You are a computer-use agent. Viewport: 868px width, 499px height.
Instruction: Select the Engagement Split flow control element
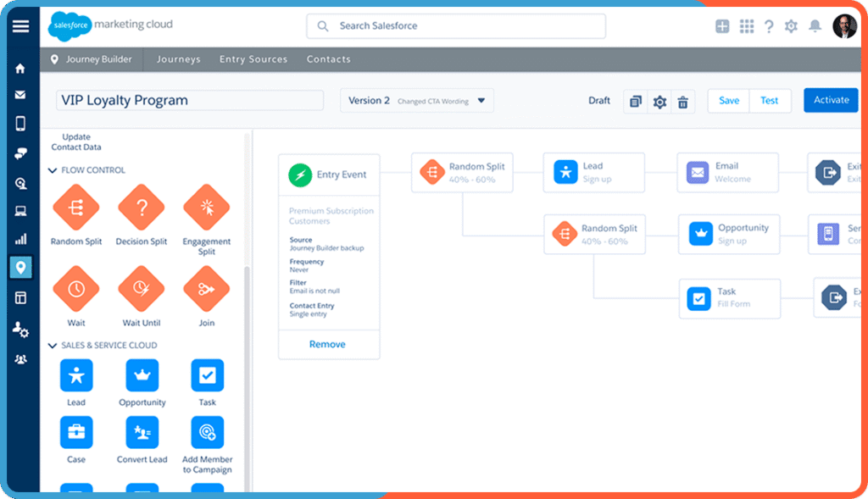[x=206, y=208]
